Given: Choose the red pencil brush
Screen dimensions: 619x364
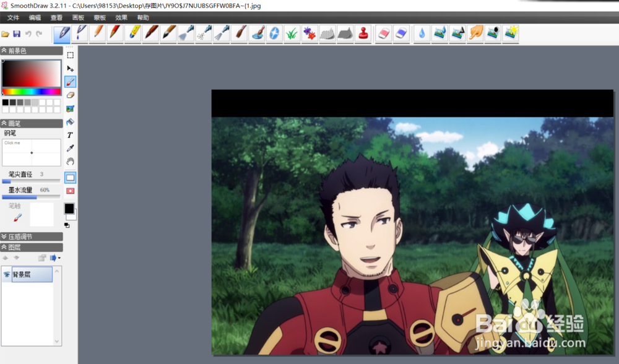Looking at the screenshot, I should click(x=115, y=33).
